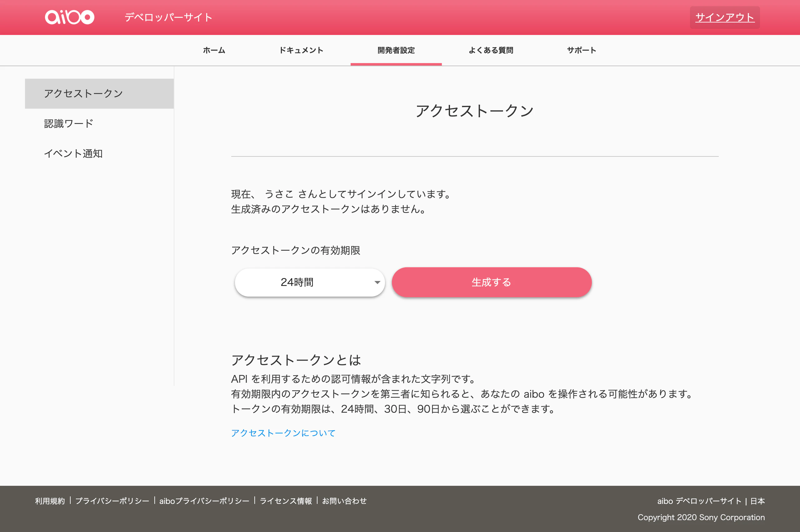Click the 生成済みのアクセストークンはありません text
This screenshot has width=800, height=532.
328,209
